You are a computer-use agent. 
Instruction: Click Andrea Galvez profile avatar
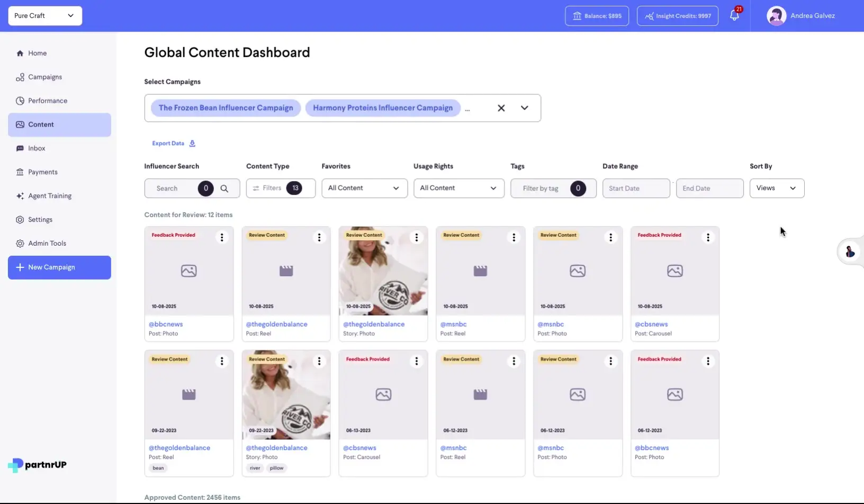click(776, 16)
